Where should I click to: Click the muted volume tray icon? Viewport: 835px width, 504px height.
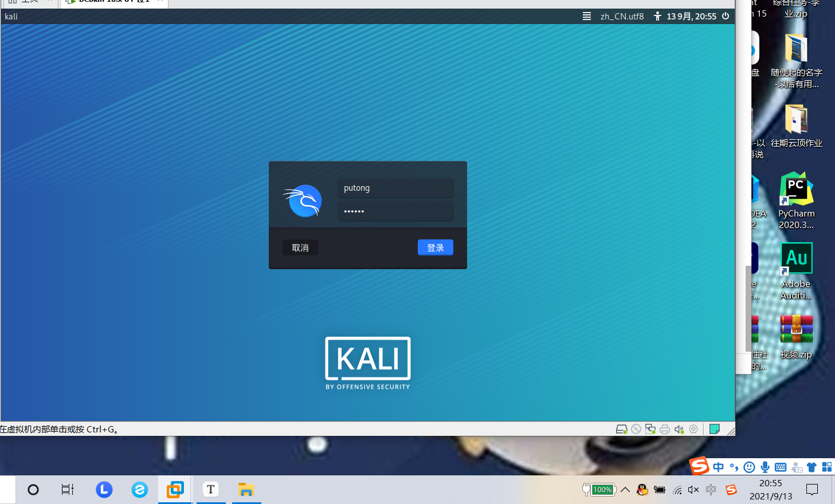click(x=693, y=490)
